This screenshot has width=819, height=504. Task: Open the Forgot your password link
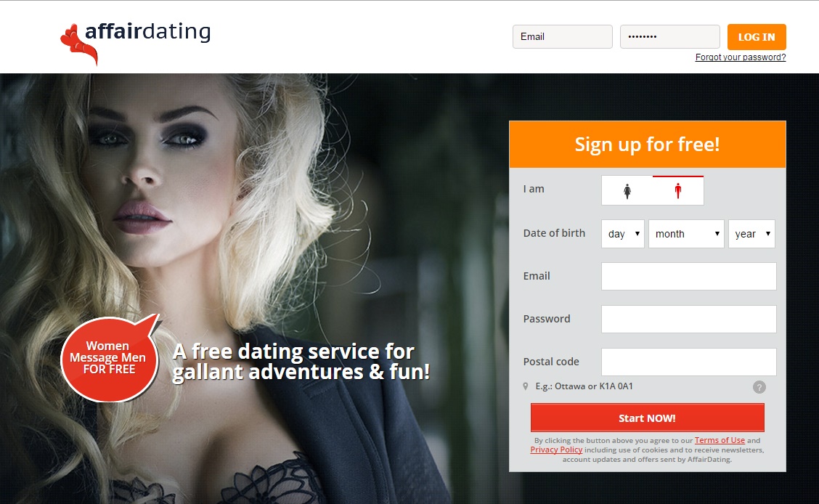pyautogui.click(x=740, y=57)
